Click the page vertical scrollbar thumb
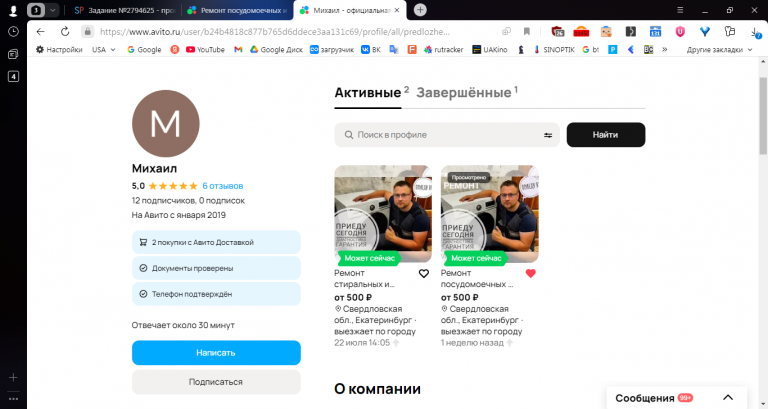Viewport: 768px width, 409px height. coord(763,116)
